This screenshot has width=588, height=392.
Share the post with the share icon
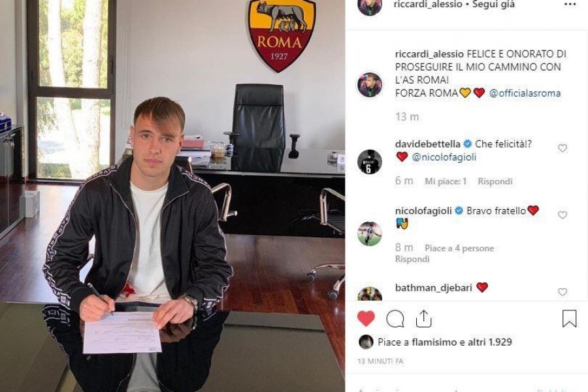pyautogui.click(x=424, y=319)
